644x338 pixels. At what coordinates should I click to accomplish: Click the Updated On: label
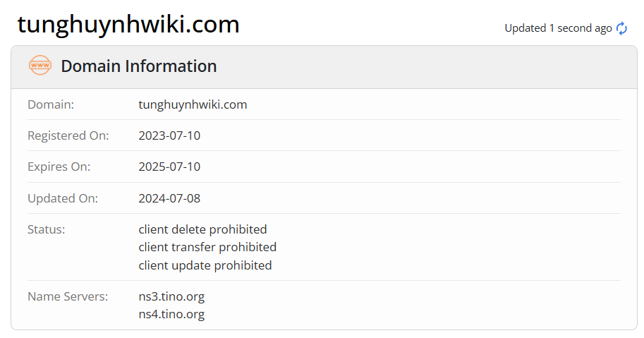[63, 198]
